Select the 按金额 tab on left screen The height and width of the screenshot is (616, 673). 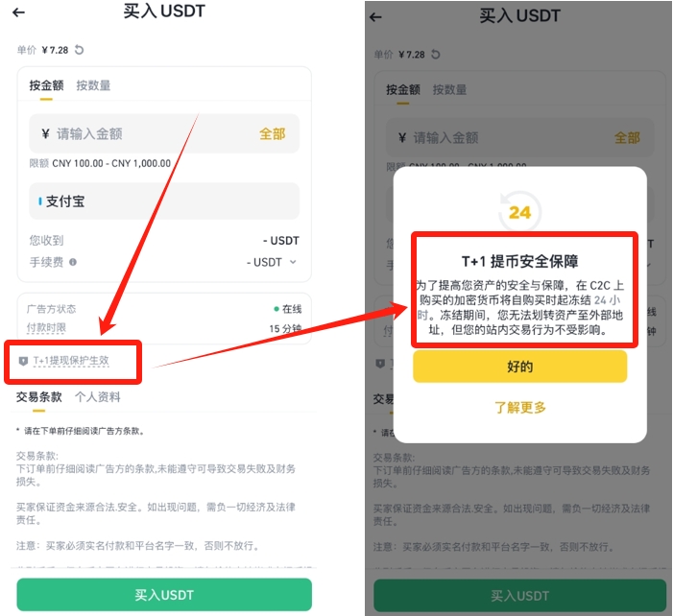[x=46, y=85]
